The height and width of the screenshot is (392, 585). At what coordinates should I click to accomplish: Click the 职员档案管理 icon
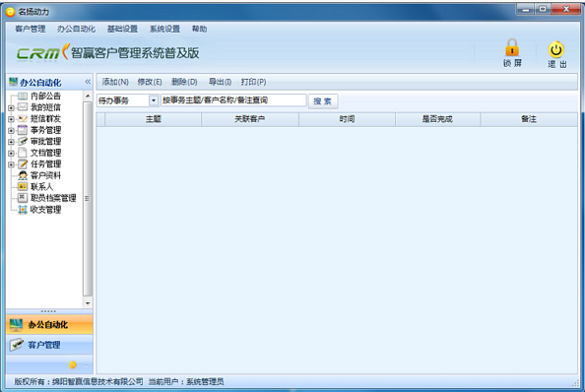coord(23,198)
